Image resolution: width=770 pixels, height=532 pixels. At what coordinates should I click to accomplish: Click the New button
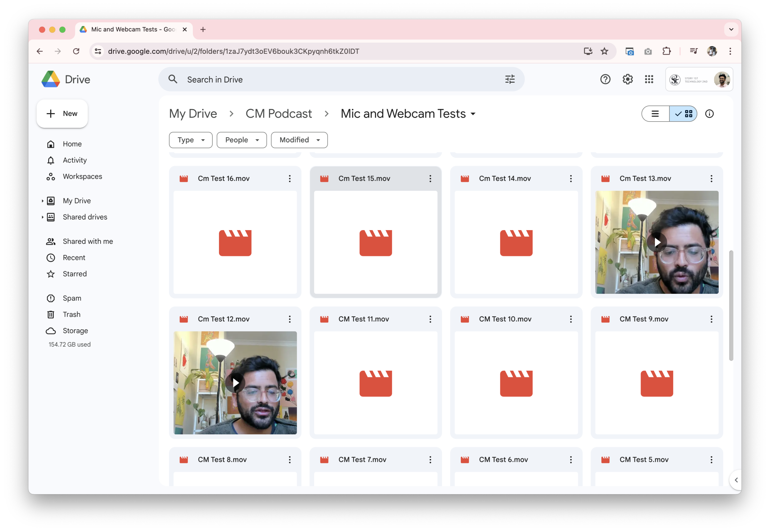click(x=62, y=114)
